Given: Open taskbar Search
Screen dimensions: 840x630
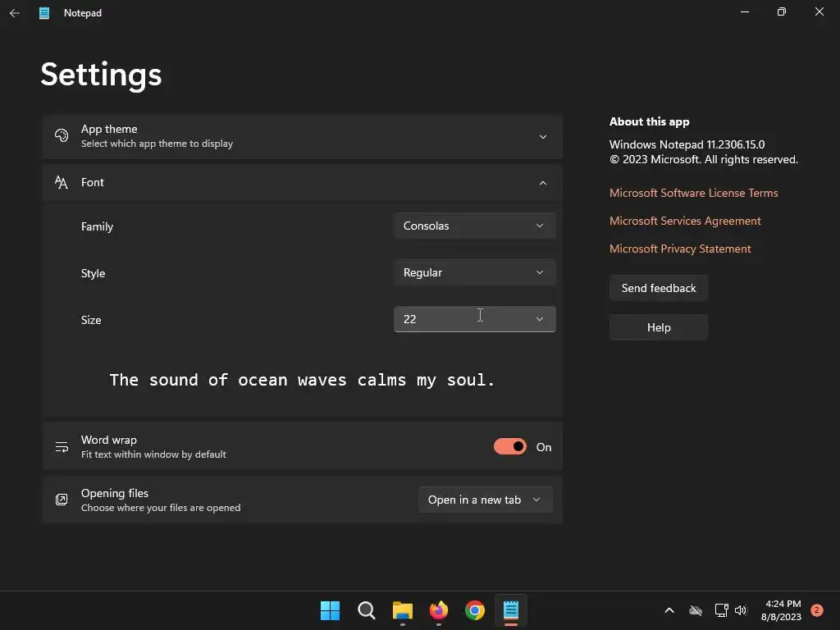Looking at the screenshot, I should (x=367, y=610).
